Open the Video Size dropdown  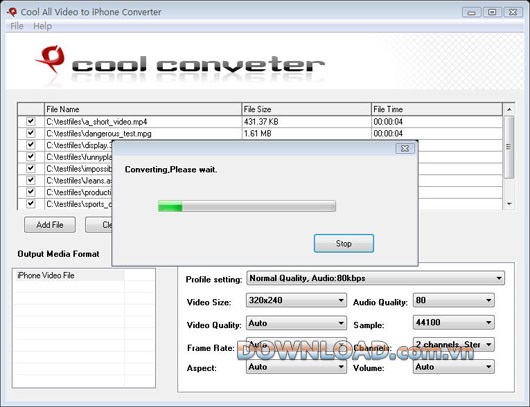[296, 300]
